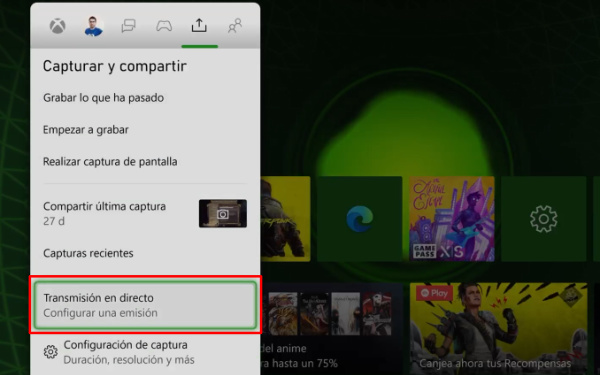Image resolution: width=600 pixels, height=375 pixels.
Task: Open Compartir última captura
Action: (145, 213)
